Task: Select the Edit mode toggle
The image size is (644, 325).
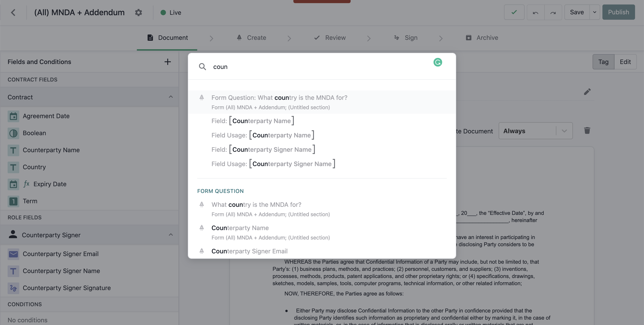Action: coord(625,62)
